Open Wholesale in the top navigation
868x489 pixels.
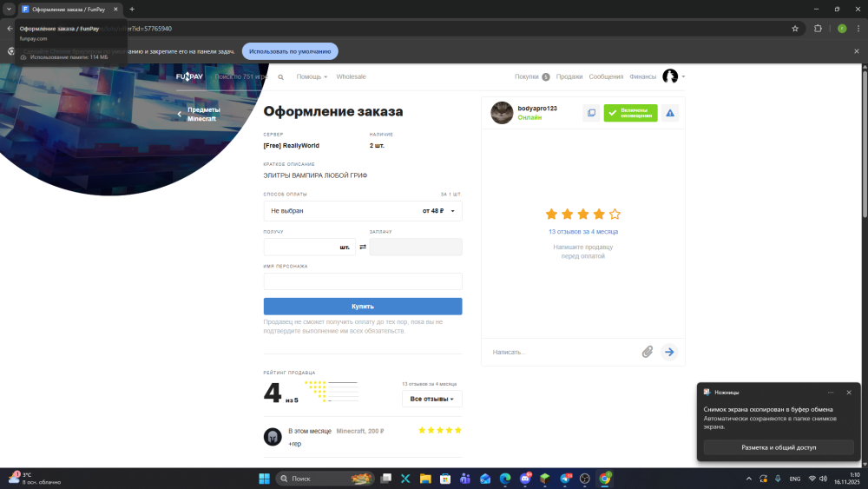tap(351, 76)
